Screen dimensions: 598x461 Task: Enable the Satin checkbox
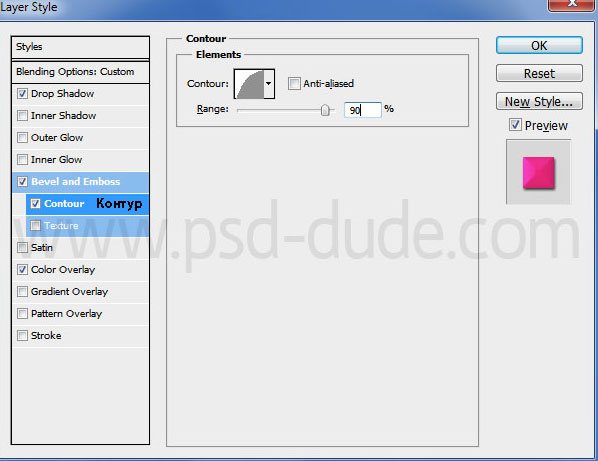23,247
